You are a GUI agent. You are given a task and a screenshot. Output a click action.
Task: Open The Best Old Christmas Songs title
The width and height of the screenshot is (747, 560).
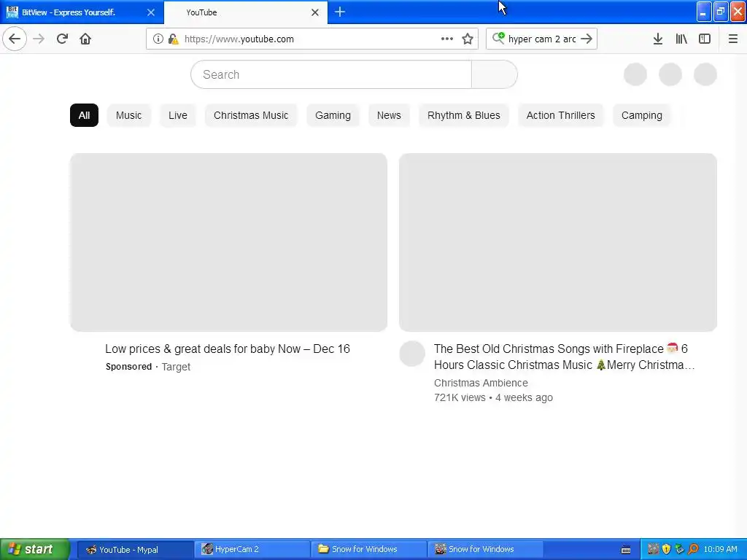(565, 357)
